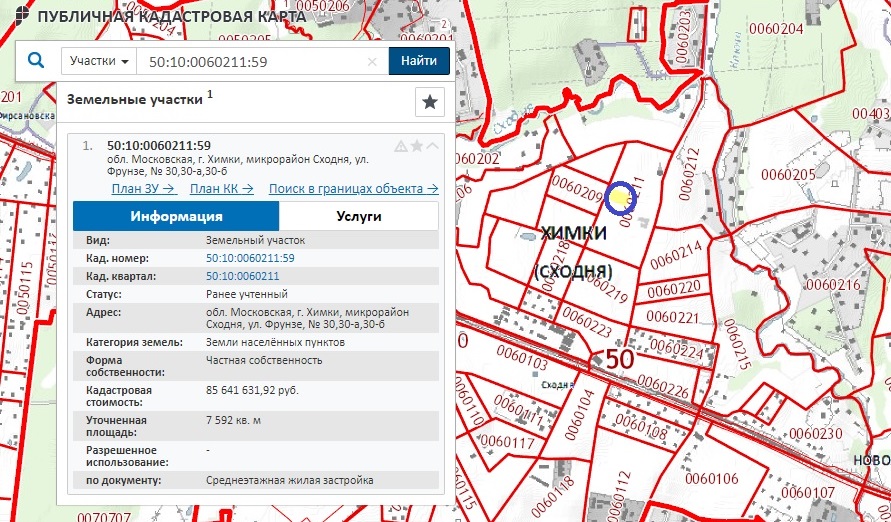Click the warning triangle icon on result
Screen dimensions: 891x522
401,146
